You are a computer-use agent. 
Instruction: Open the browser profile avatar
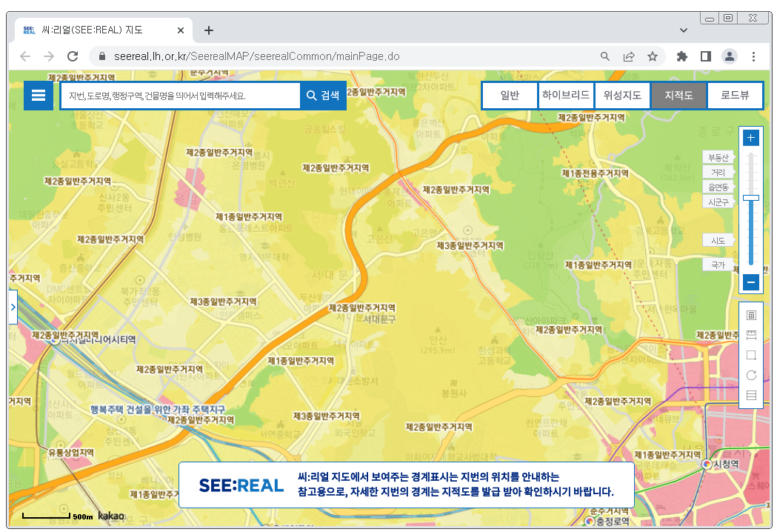[x=730, y=56]
